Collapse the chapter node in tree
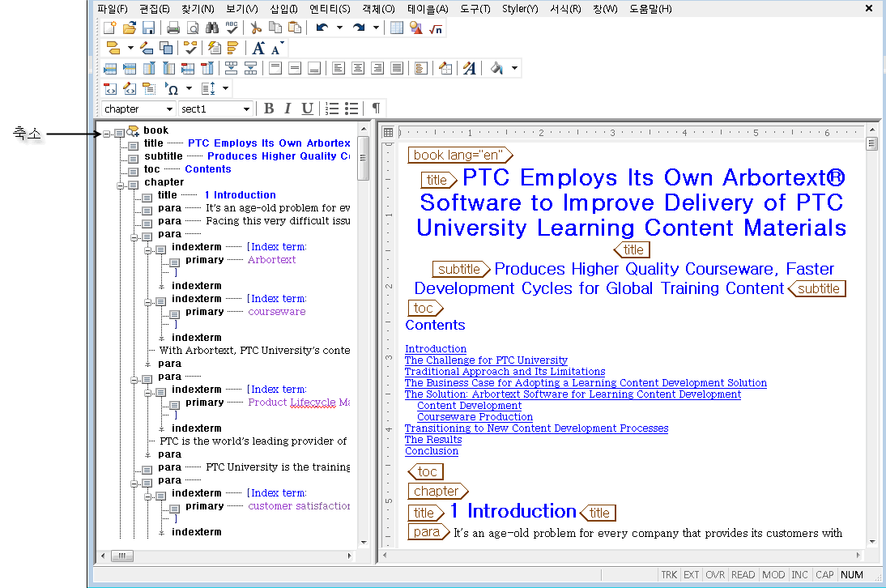The image size is (886, 588). click(120, 185)
